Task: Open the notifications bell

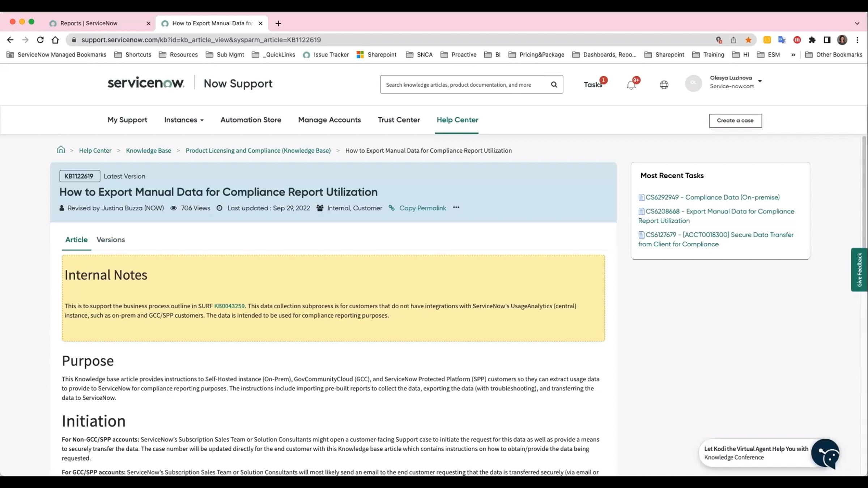Action: click(631, 85)
